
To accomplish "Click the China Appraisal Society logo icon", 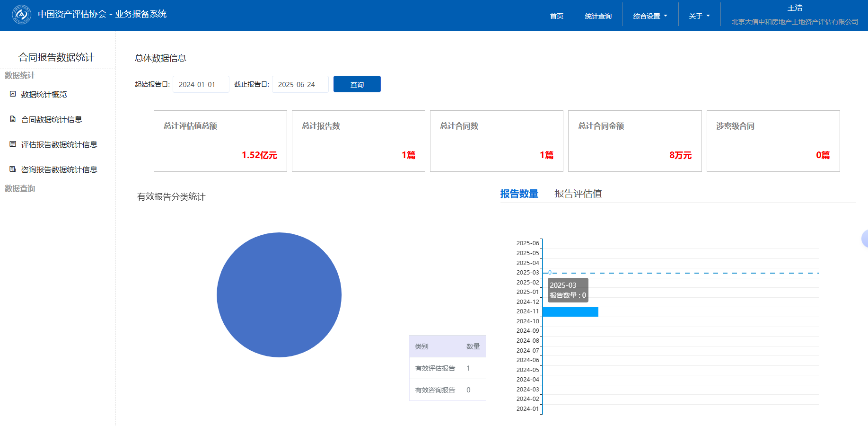I will tap(21, 15).
